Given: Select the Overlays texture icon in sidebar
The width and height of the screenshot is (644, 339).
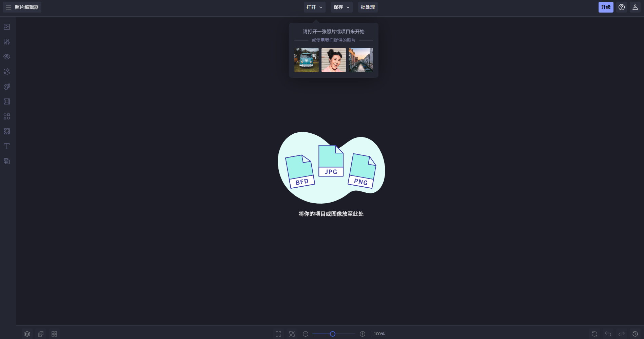Looking at the screenshot, I should point(6,131).
